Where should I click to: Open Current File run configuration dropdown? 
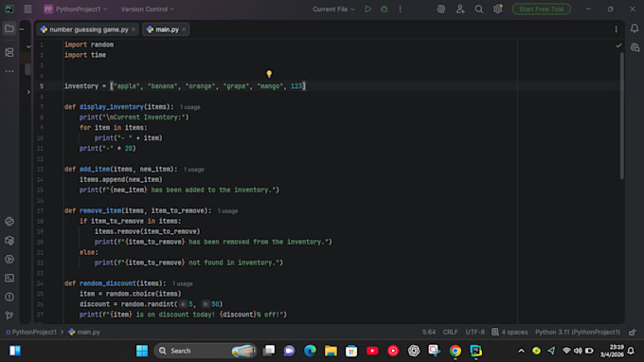(333, 9)
